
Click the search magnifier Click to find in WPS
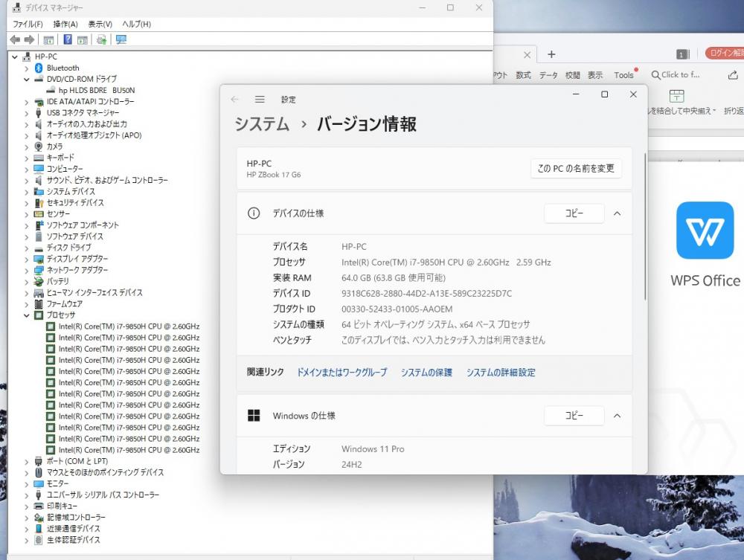pyautogui.click(x=655, y=75)
